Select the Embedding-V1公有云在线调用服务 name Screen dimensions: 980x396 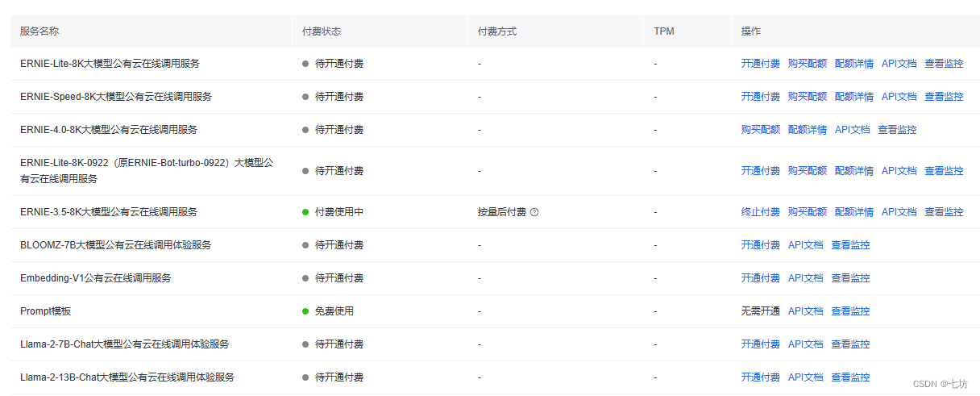(96, 278)
